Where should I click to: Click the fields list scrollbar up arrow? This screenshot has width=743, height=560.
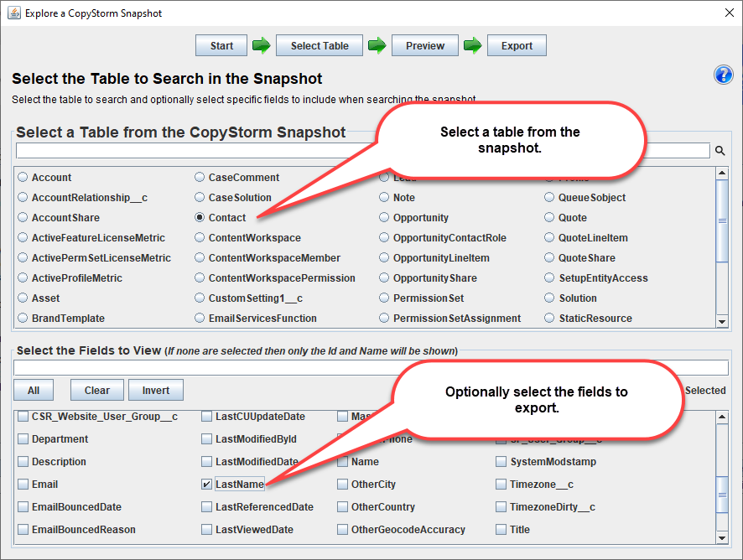click(722, 417)
